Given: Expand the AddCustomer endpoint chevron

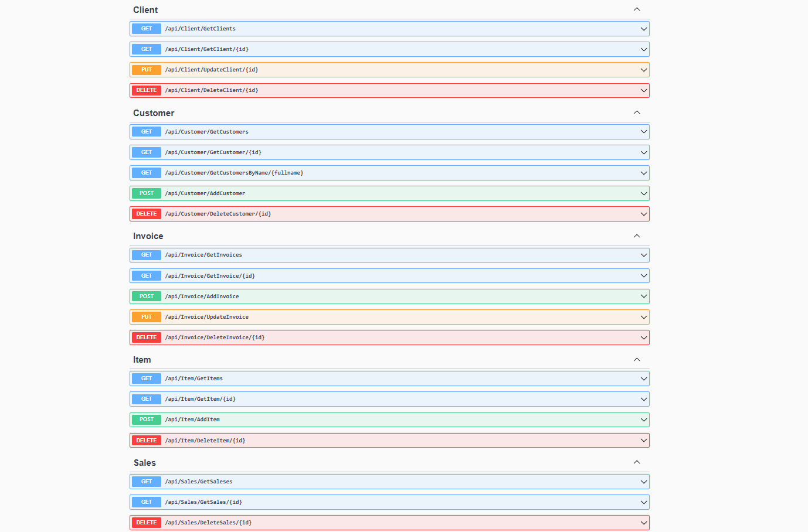Looking at the screenshot, I should [643, 193].
